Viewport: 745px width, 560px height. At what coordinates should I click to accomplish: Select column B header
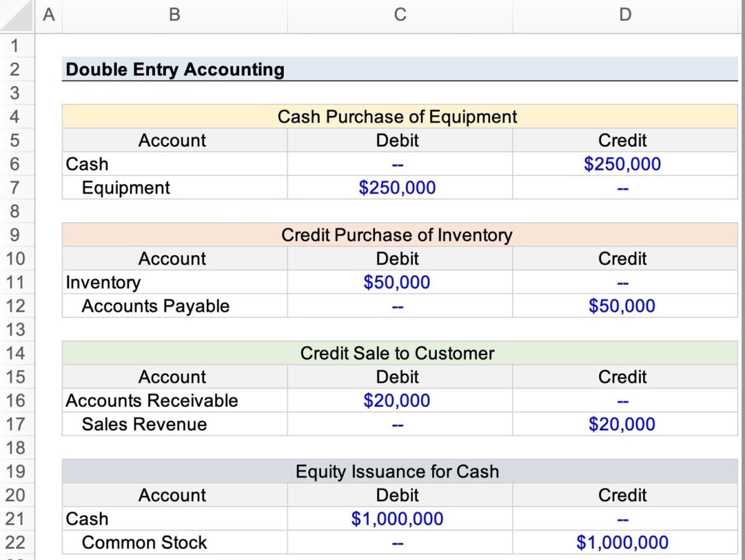click(174, 16)
